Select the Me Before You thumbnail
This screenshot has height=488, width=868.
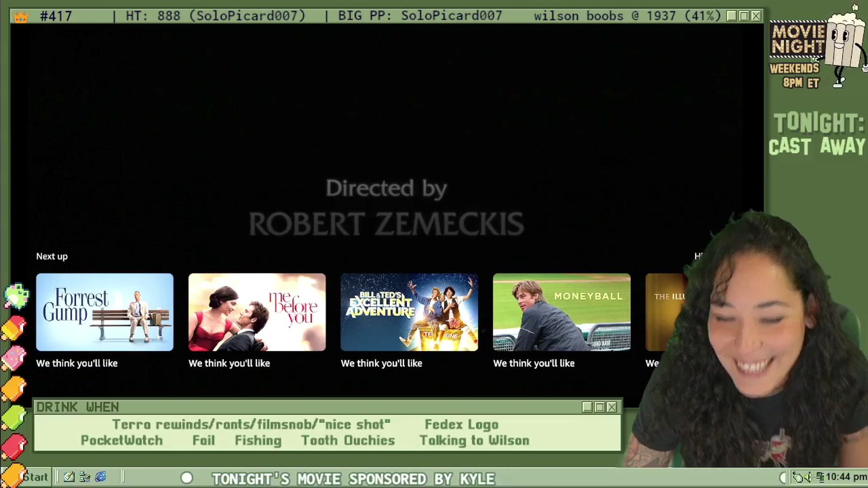pyautogui.click(x=257, y=312)
